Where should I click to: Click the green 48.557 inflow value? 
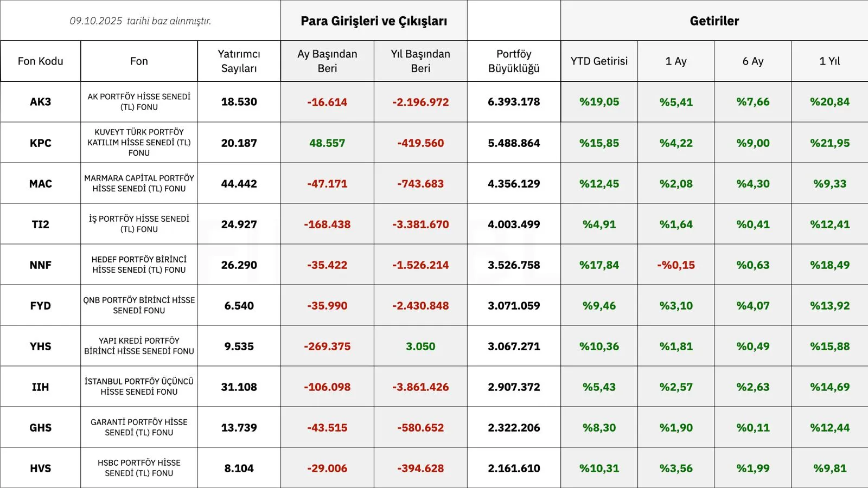pyautogui.click(x=327, y=143)
